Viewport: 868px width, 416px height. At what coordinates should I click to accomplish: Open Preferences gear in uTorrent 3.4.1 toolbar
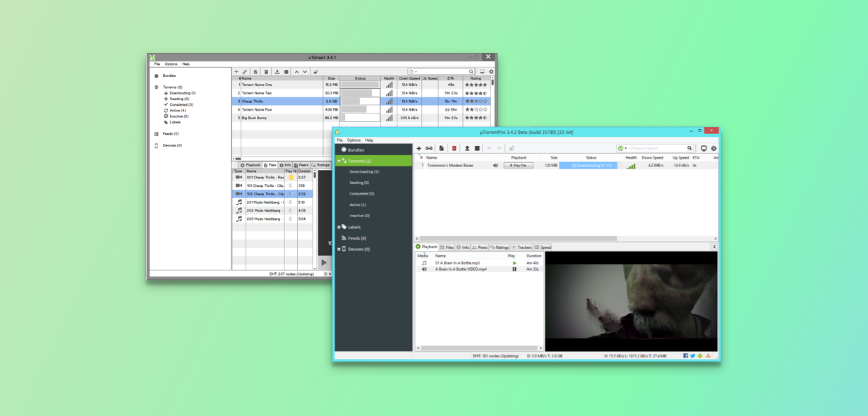[x=491, y=72]
